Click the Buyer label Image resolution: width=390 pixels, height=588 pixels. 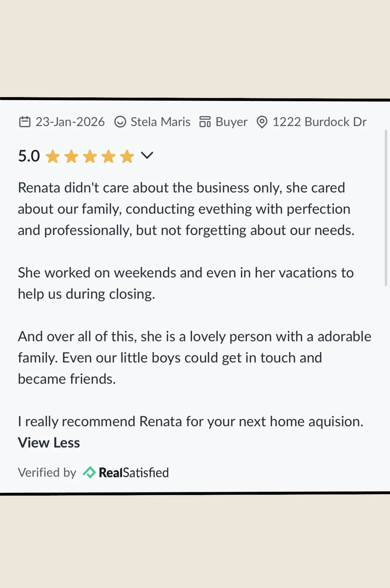(x=231, y=122)
